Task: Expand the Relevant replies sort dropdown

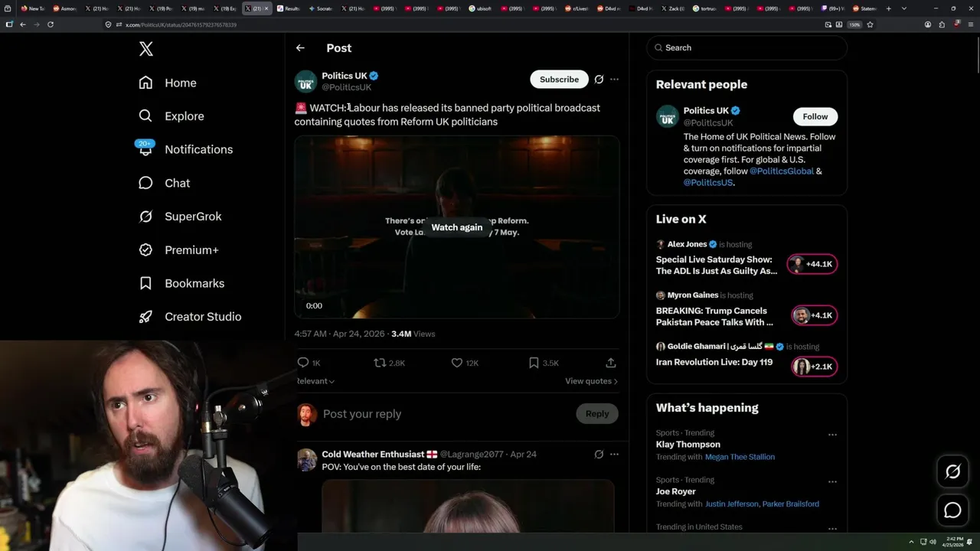Action: tap(315, 381)
